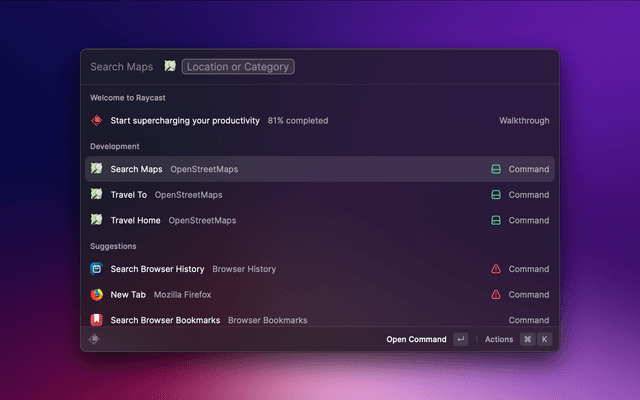
Task: Click the red Raycast walkthrough icon
Action: coord(97,121)
